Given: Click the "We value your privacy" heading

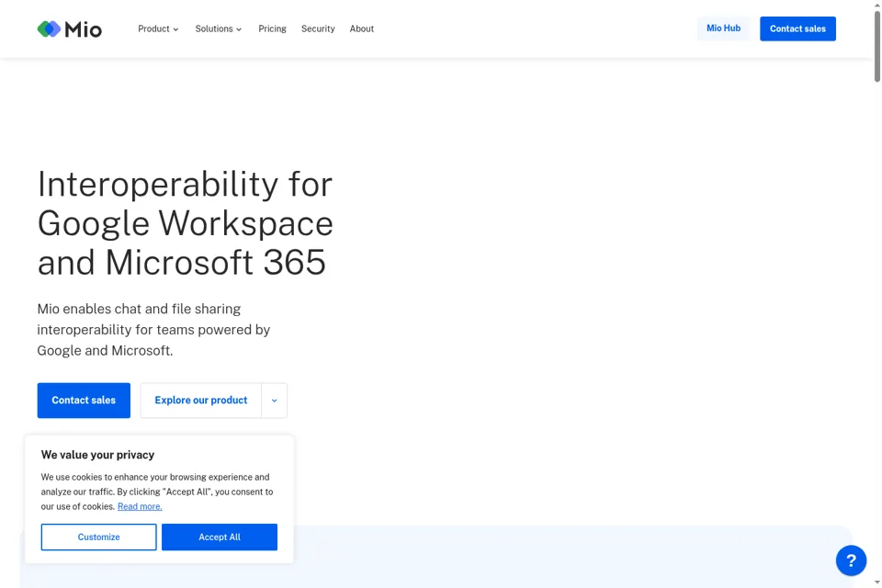Looking at the screenshot, I should click(x=98, y=455).
